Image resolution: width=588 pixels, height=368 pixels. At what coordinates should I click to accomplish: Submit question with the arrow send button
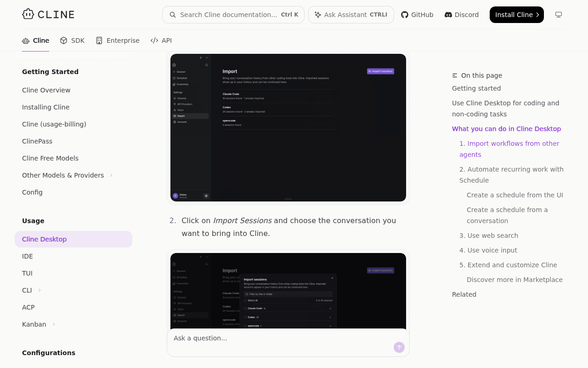click(399, 347)
